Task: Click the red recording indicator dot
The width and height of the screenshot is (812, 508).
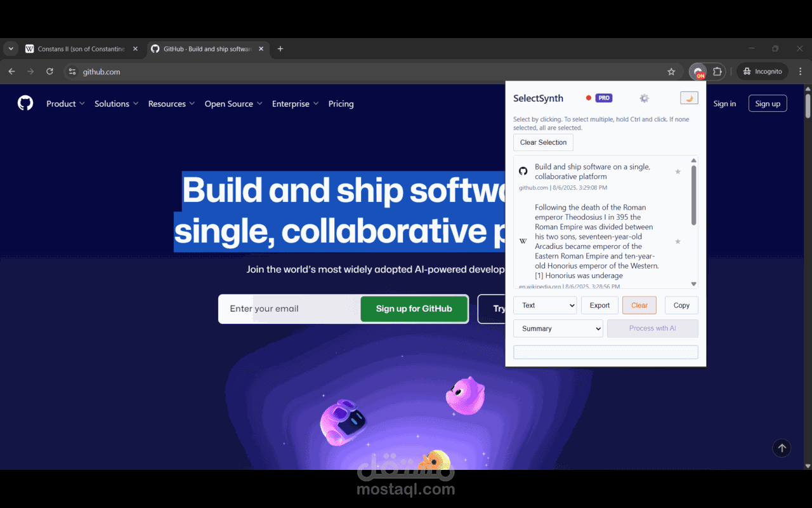Action: click(x=589, y=98)
